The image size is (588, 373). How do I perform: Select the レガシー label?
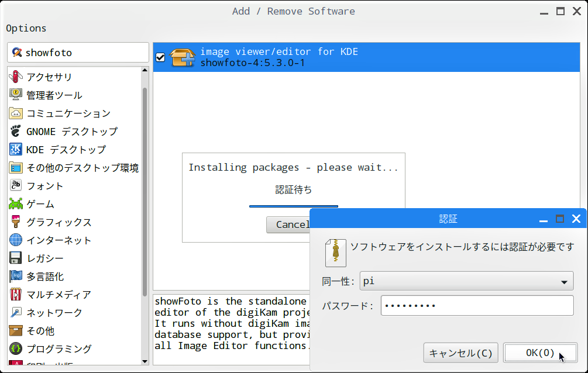click(x=44, y=258)
